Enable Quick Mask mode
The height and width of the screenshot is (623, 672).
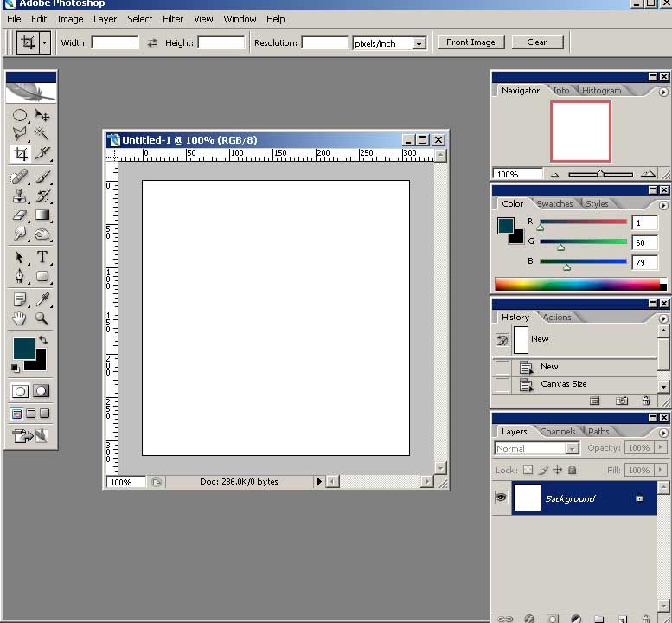[41, 391]
